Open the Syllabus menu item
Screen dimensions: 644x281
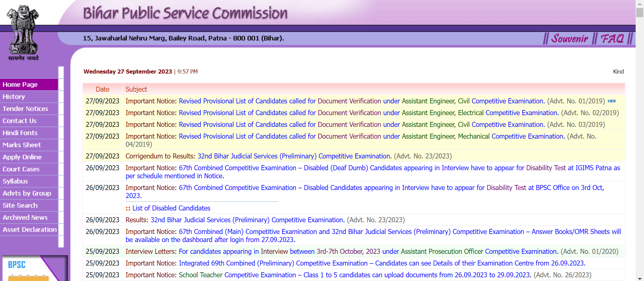[x=15, y=181]
